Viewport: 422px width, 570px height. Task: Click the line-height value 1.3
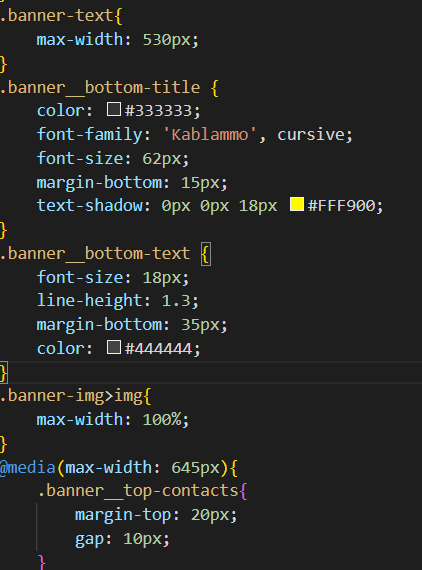[176, 301]
